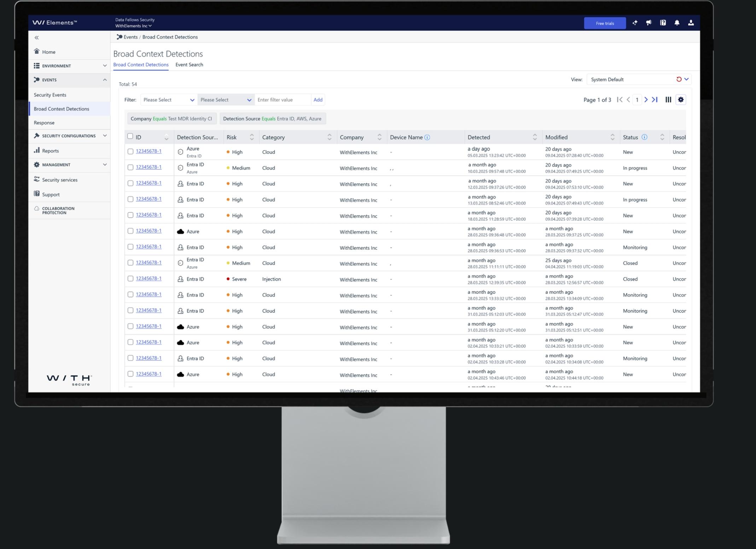The height and width of the screenshot is (549, 756).
Task: Click Events breadcrumb link
Action: 130,37
